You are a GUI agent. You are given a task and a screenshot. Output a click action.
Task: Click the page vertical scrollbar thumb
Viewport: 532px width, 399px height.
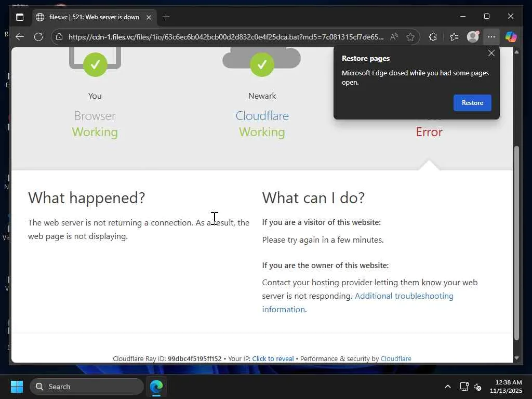(x=516, y=243)
